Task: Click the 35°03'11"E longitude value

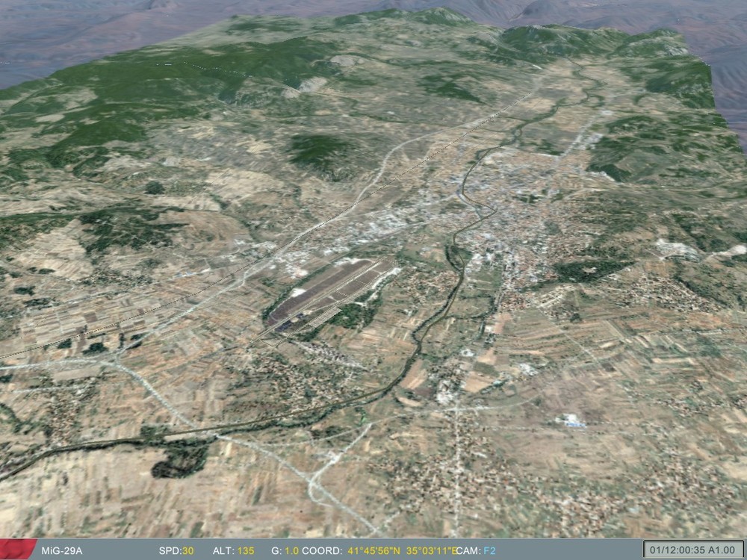Action: [x=432, y=549]
